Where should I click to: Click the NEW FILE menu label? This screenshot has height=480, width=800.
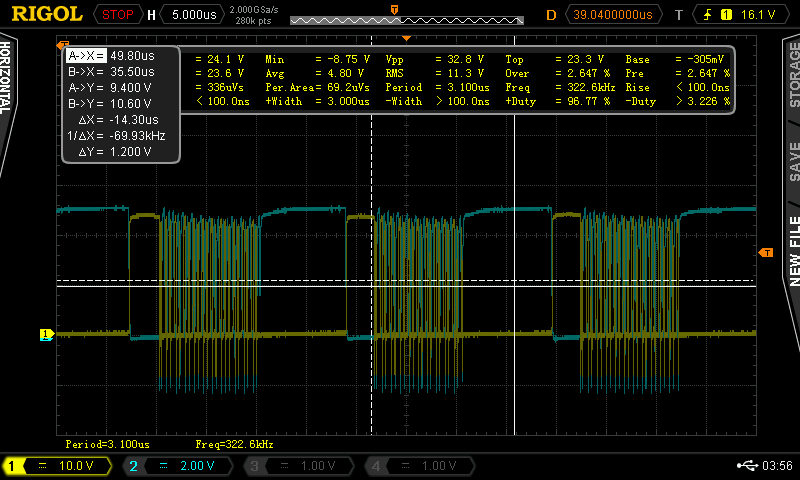click(x=794, y=250)
